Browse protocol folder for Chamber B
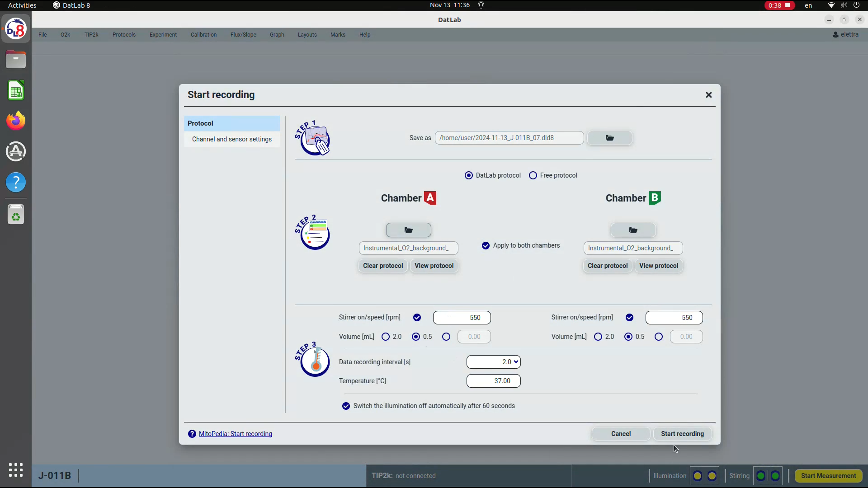This screenshot has height=488, width=868. coord(633,230)
